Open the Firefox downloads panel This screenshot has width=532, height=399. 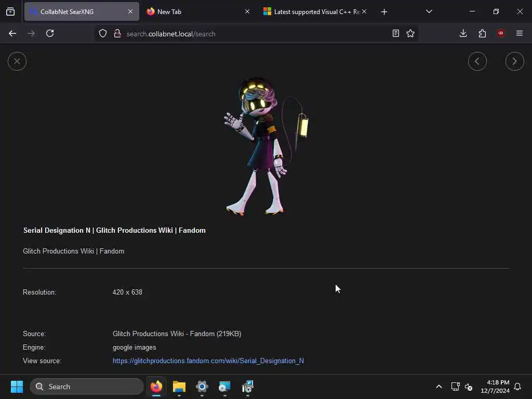[x=463, y=33]
